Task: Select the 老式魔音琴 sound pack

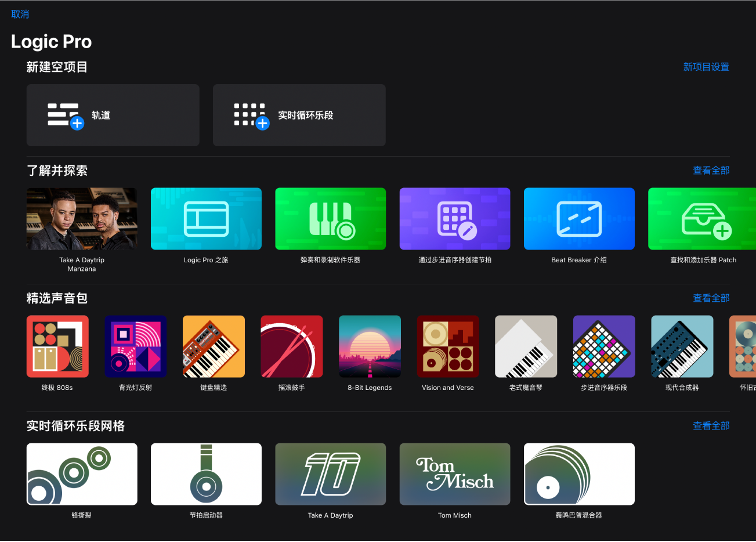Action: 526,346
